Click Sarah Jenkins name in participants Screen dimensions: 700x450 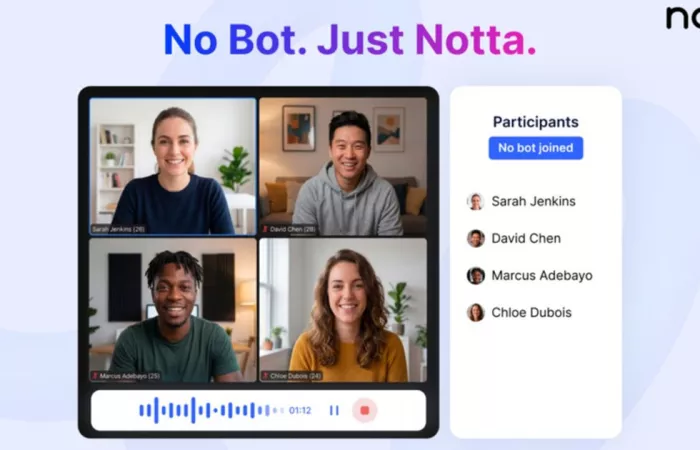tap(533, 201)
